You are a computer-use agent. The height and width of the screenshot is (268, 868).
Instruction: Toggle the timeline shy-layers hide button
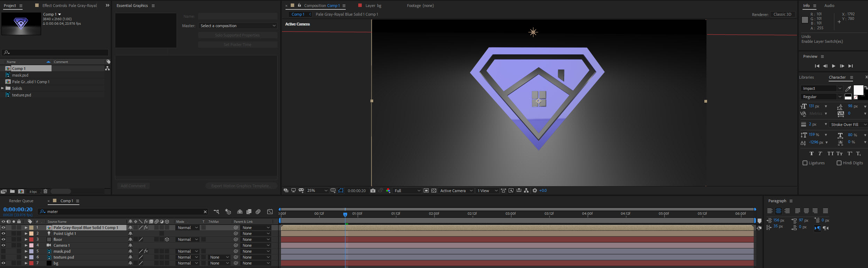(240, 212)
